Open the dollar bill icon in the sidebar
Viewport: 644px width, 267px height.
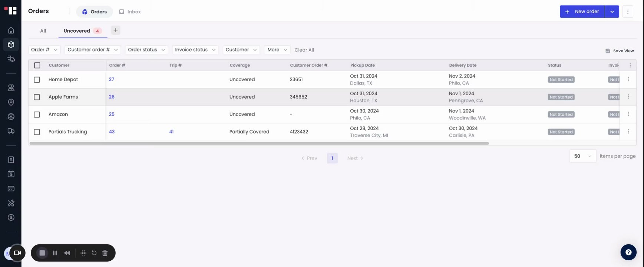[11, 174]
